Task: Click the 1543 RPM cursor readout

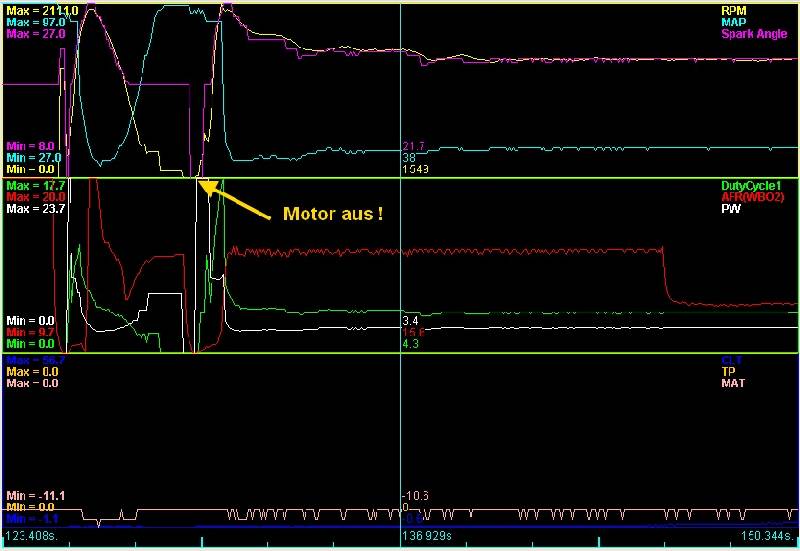Action: 414,170
